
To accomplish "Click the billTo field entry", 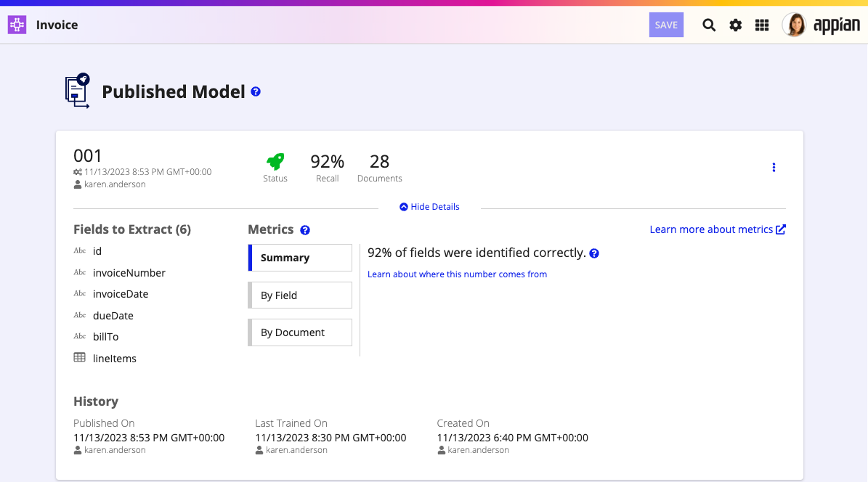I will click(x=106, y=337).
